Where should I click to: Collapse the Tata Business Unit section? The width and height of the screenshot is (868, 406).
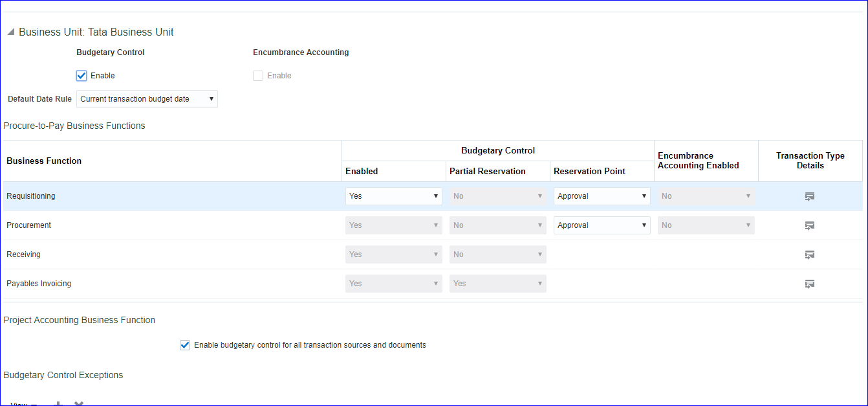click(x=11, y=32)
